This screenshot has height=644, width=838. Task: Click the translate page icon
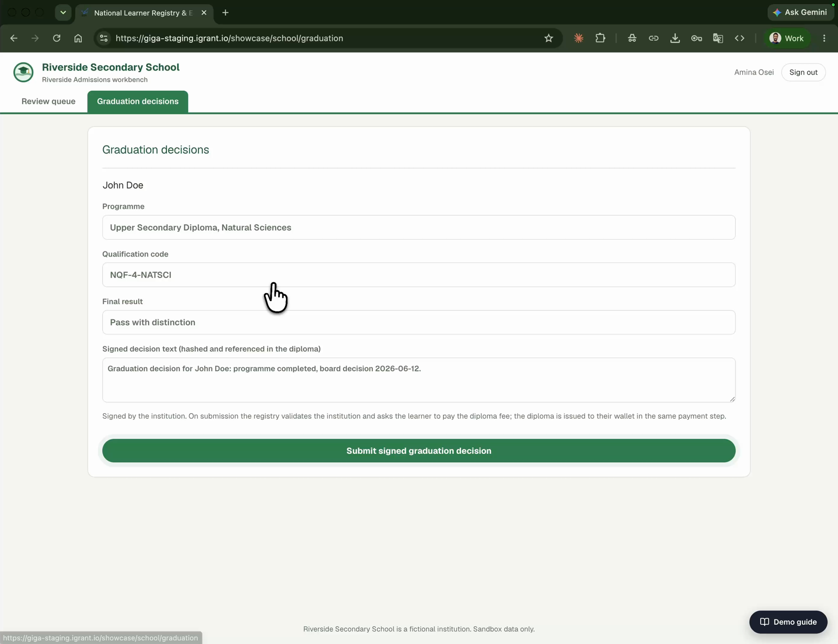pyautogui.click(x=718, y=38)
